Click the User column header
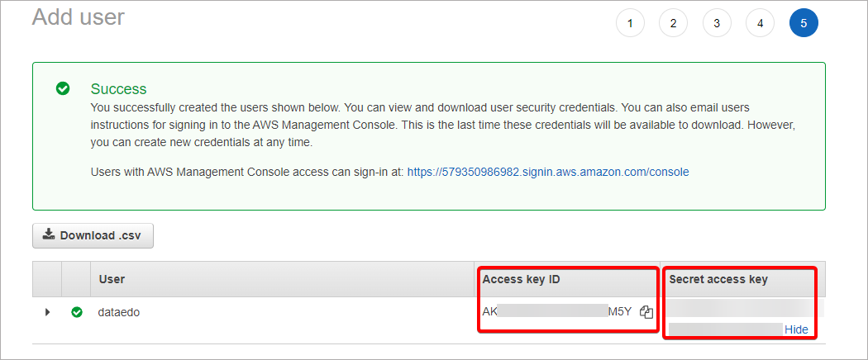 112,279
